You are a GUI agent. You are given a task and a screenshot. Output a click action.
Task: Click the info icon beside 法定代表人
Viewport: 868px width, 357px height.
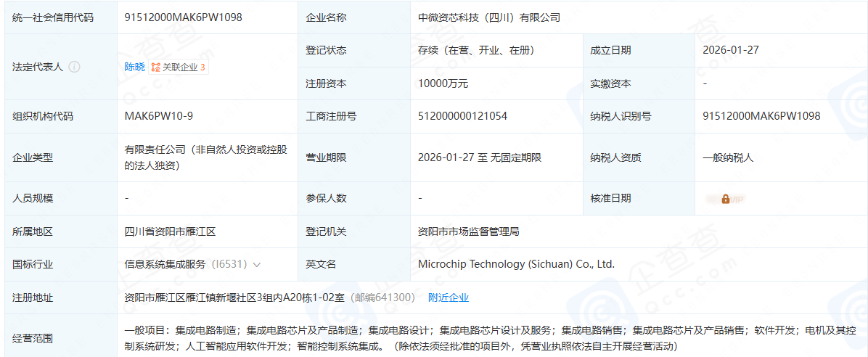click(74, 67)
